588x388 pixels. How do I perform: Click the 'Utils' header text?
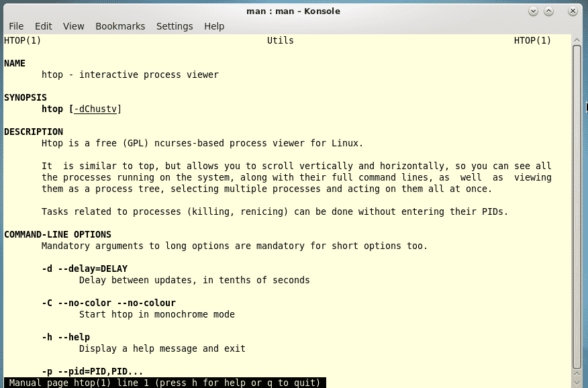[280, 40]
